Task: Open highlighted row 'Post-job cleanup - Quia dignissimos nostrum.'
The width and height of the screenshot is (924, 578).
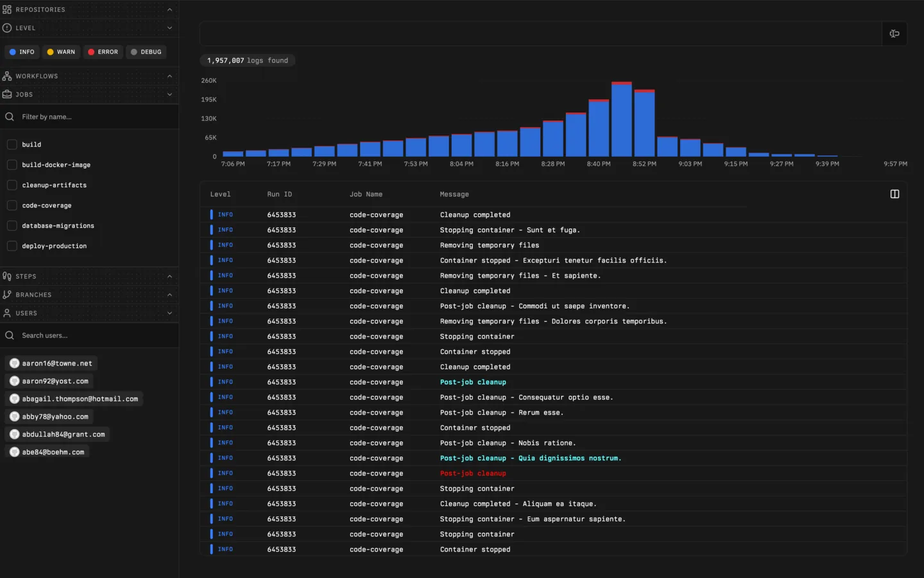Action: pos(553,458)
